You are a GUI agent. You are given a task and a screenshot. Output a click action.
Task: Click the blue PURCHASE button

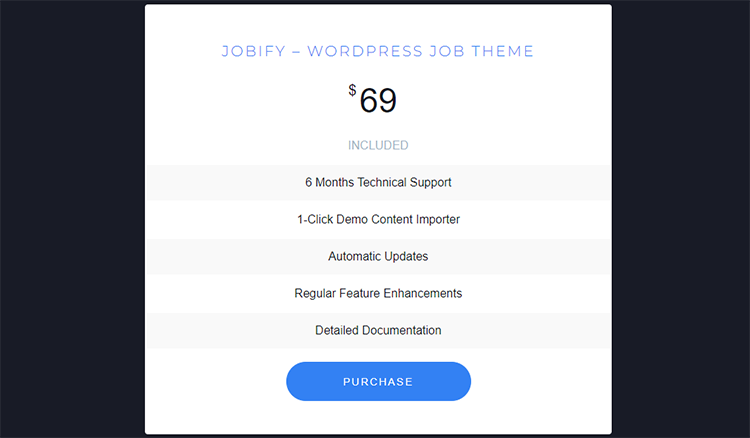[378, 381]
